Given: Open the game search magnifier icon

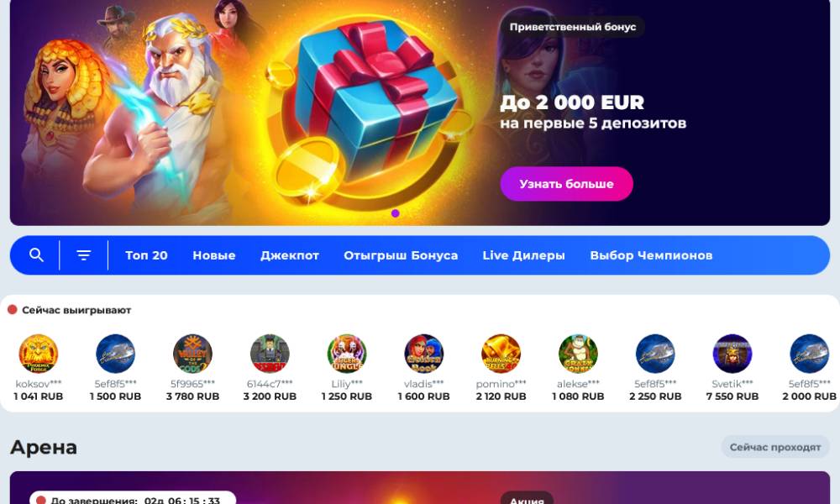Looking at the screenshot, I should point(36,255).
